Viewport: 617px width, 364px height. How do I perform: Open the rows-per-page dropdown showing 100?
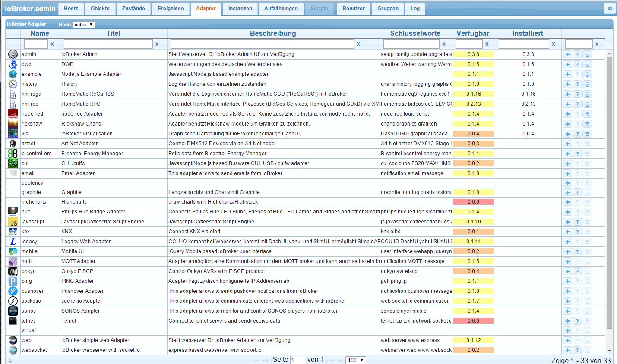click(x=356, y=360)
